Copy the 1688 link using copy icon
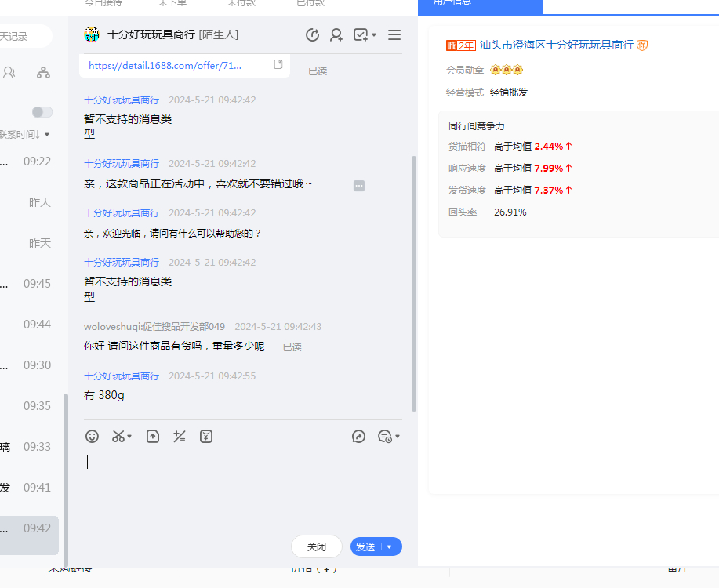This screenshot has width=719, height=588. click(x=278, y=65)
